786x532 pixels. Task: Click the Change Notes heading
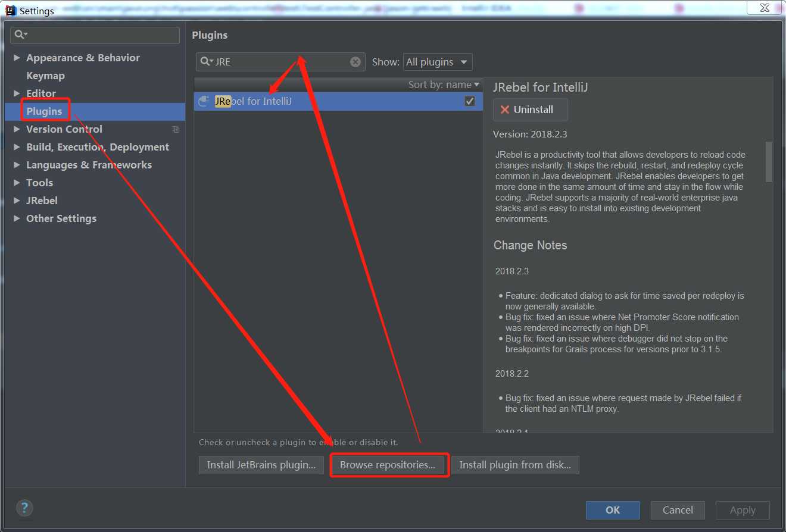pos(530,245)
